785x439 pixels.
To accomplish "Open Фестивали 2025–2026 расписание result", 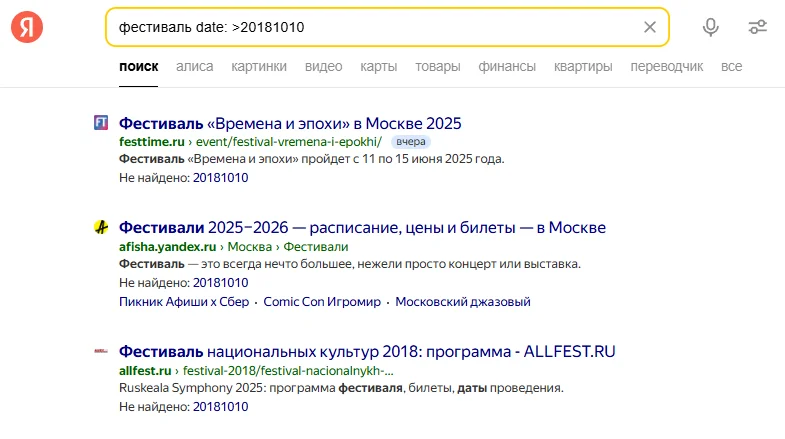I will tap(362, 227).
